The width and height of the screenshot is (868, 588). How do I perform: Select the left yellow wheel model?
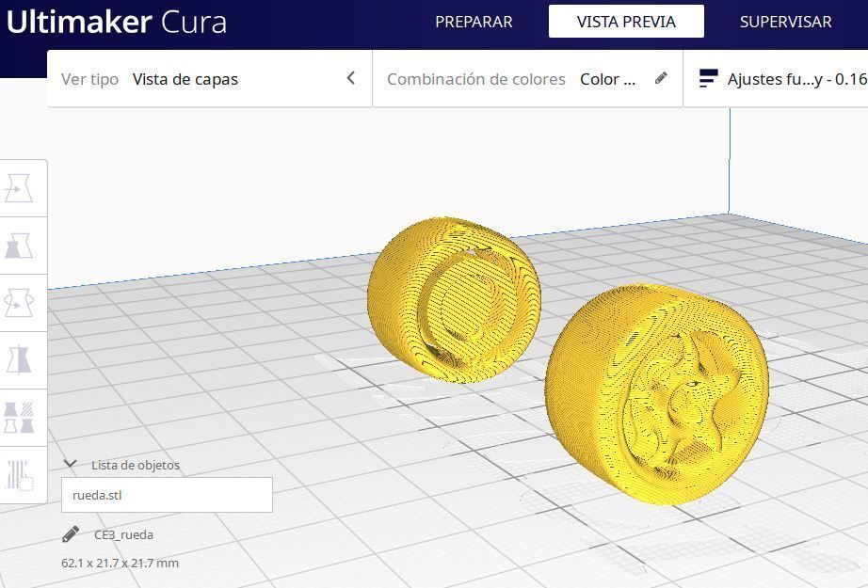pos(454,299)
